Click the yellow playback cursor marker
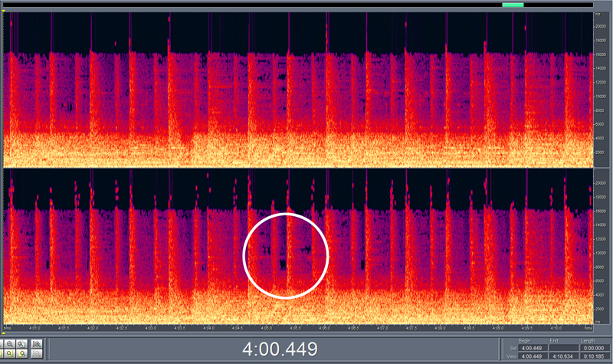 click(x=5, y=10)
